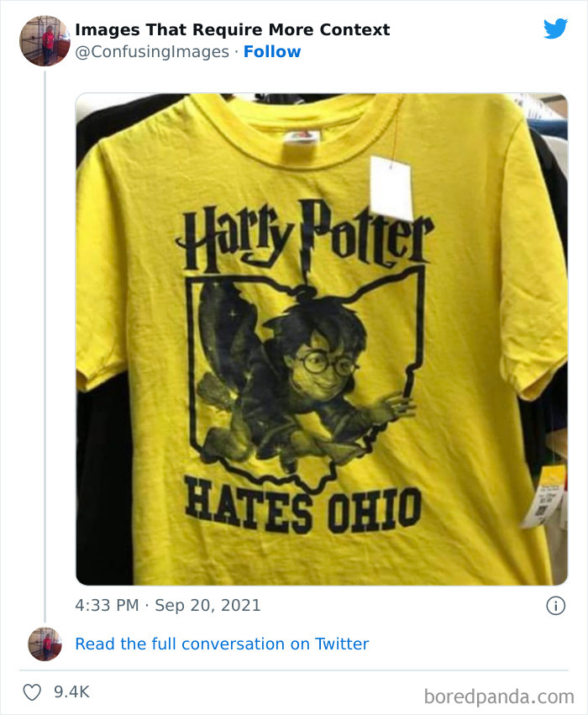Viewport: 588px width, 715px height.
Task: Click the small avatar beside the conversation link
Action: [x=45, y=644]
